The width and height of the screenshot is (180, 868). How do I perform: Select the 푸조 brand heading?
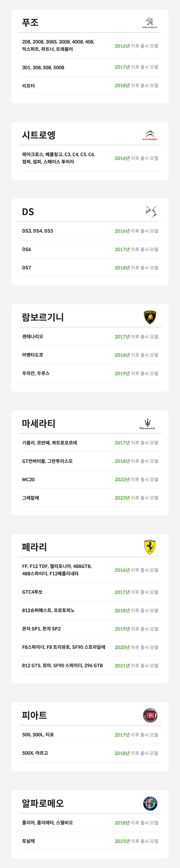click(30, 23)
